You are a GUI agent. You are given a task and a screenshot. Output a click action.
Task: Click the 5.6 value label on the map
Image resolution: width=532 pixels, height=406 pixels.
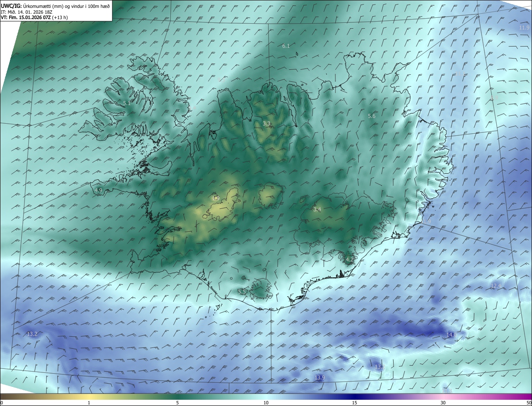pos(372,116)
